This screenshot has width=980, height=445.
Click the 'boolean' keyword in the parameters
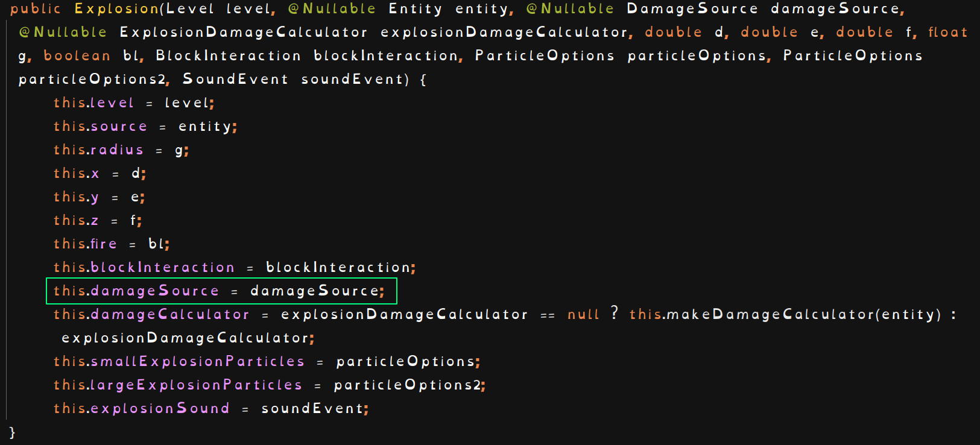[77, 56]
